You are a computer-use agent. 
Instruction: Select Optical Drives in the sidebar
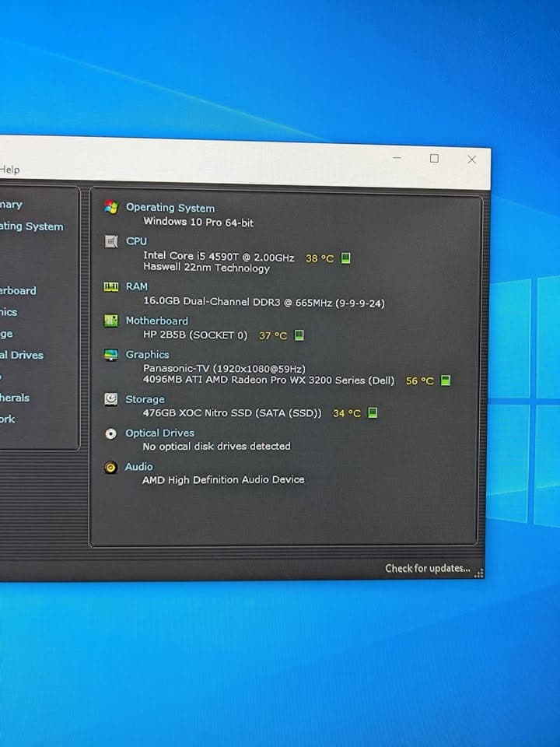(22, 355)
